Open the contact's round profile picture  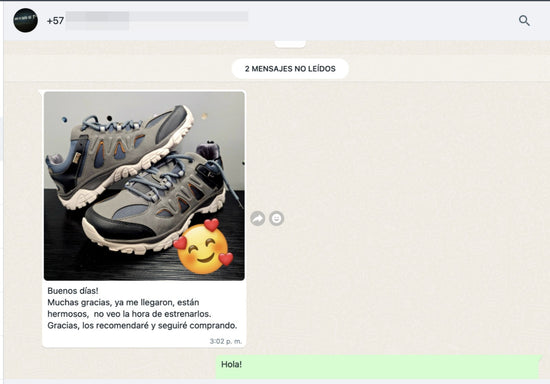point(26,20)
